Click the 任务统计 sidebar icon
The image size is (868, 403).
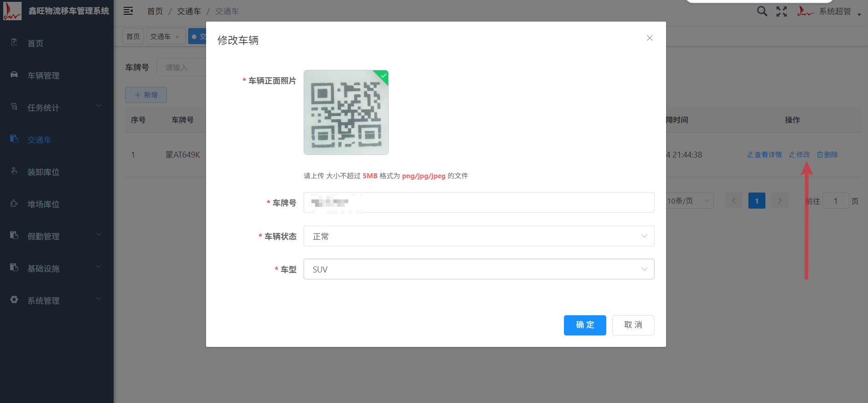pyautogui.click(x=14, y=107)
